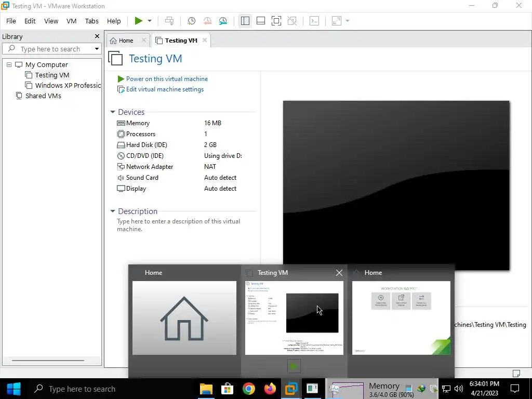Click the 'Using drive D:' value
532x399 pixels.
[x=223, y=156]
